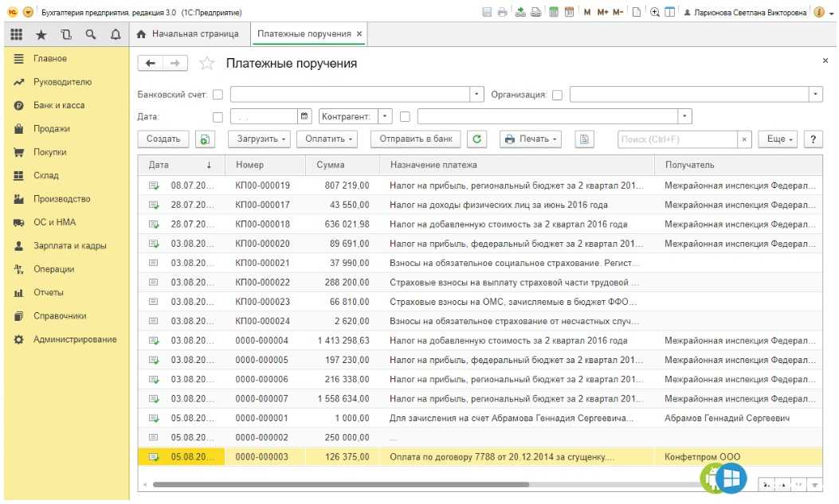Screen dimensions: 839x504
Task: Clear the search field with x
Action: (x=743, y=139)
